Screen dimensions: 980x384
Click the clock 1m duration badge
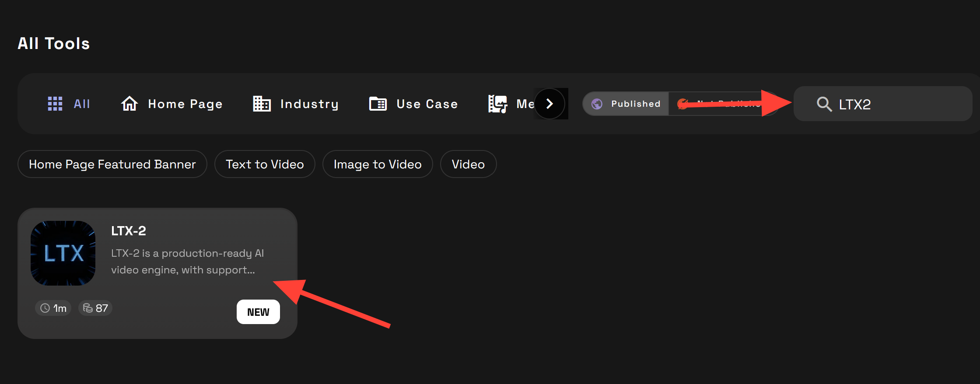(53, 308)
